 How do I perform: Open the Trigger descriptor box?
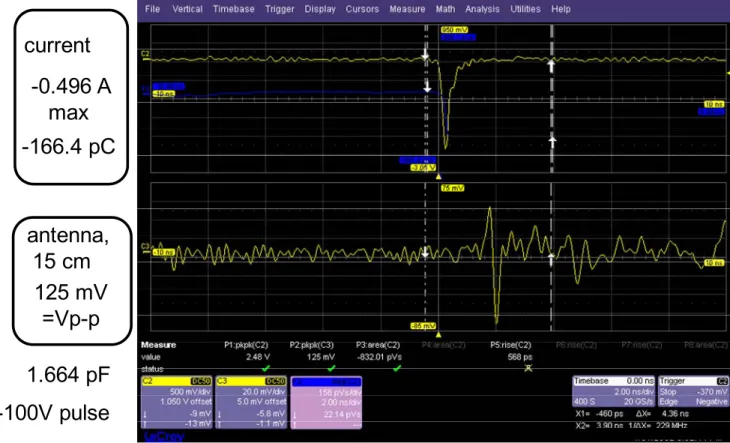[693, 391]
